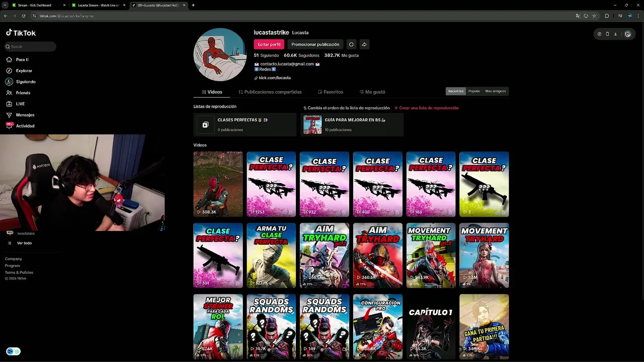Switch to Me gustó tab
The image size is (644, 362).
coord(372,92)
